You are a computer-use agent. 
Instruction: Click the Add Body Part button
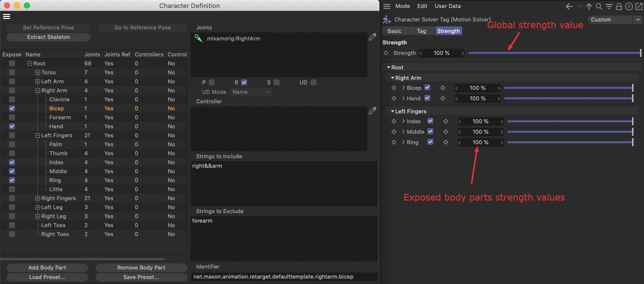pyautogui.click(x=47, y=268)
